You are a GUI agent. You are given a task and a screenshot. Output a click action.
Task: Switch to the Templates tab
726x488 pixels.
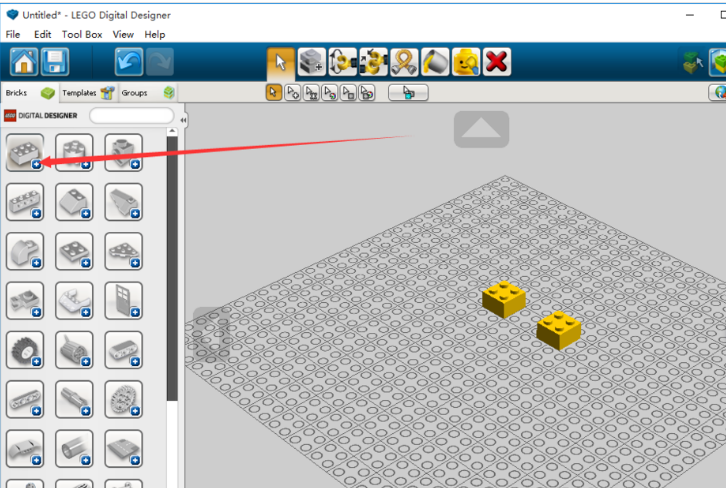coord(88,93)
